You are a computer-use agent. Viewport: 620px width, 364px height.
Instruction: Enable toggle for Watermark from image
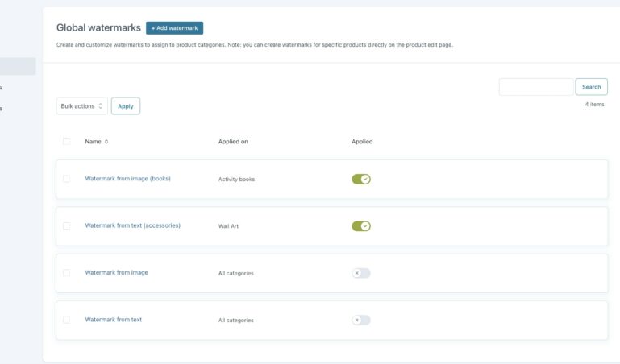pyautogui.click(x=360, y=273)
